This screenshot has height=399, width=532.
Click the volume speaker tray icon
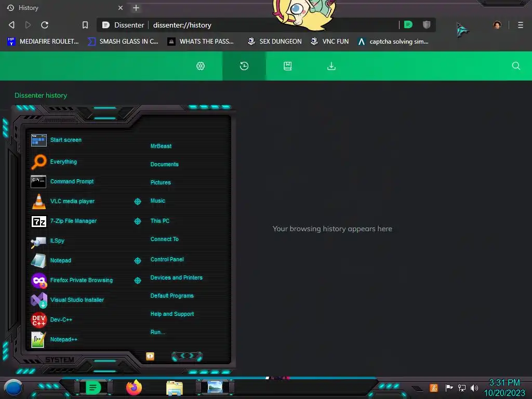[x=474, y=388]
